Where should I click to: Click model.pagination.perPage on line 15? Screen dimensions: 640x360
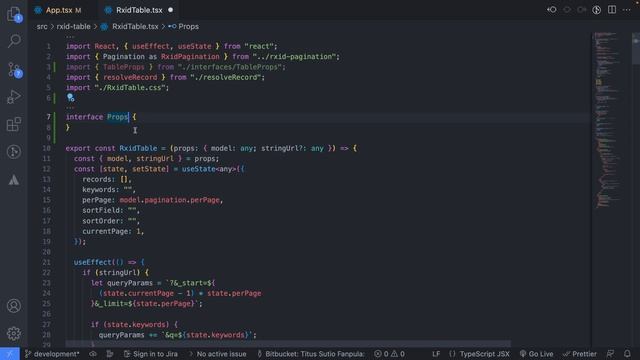pos(169,200)
